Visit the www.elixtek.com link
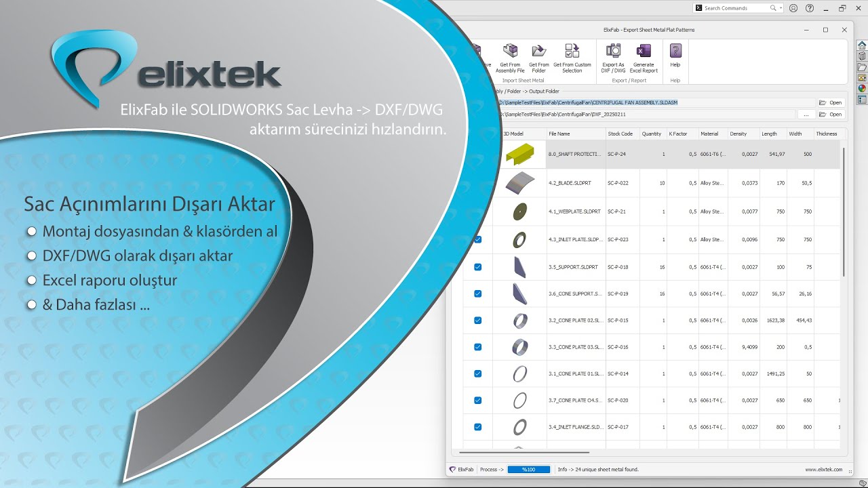868x488 pixels. click(824, 469)
